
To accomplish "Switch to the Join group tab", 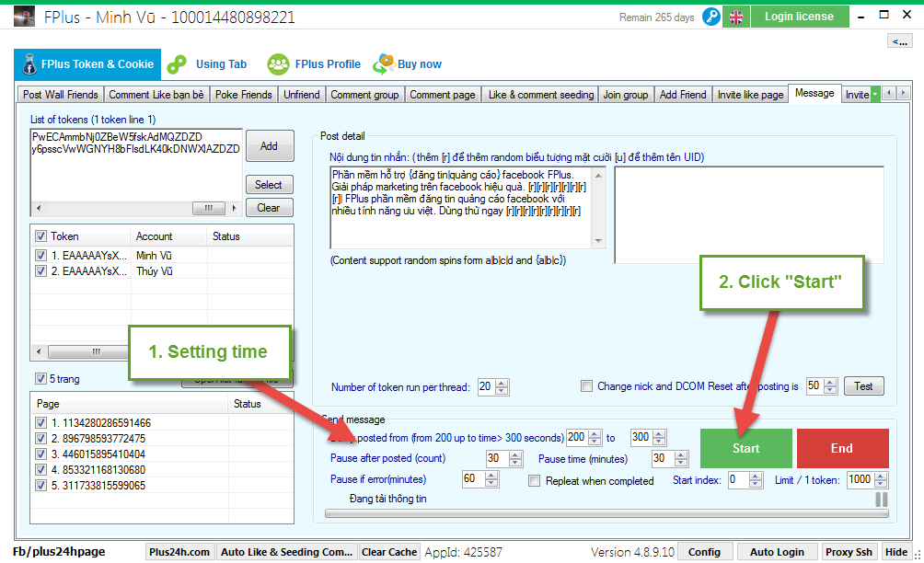I will pos(626,94).
